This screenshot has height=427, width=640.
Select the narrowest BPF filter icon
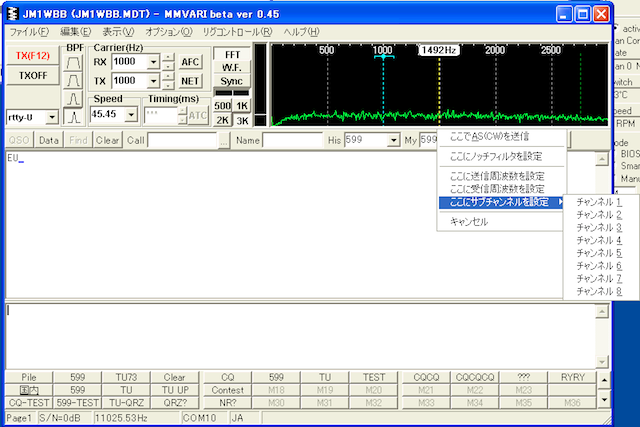coord(73,117)
